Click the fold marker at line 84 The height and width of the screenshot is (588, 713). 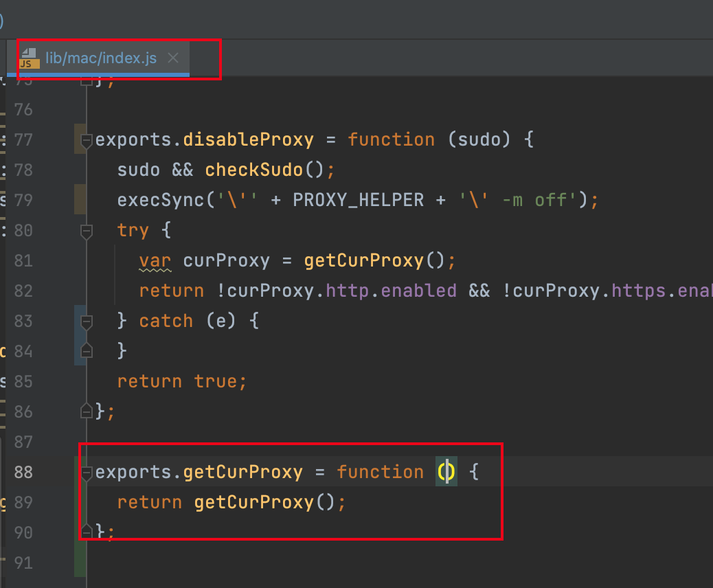[86, 350]
